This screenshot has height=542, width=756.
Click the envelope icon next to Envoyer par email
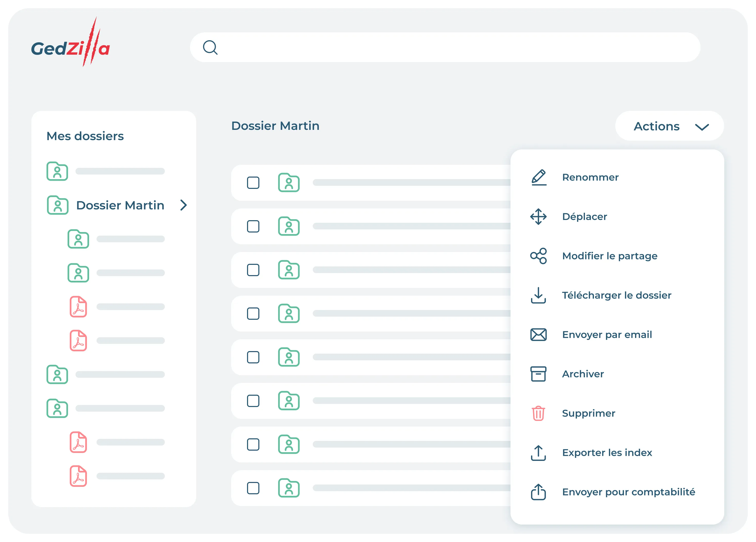538,334
